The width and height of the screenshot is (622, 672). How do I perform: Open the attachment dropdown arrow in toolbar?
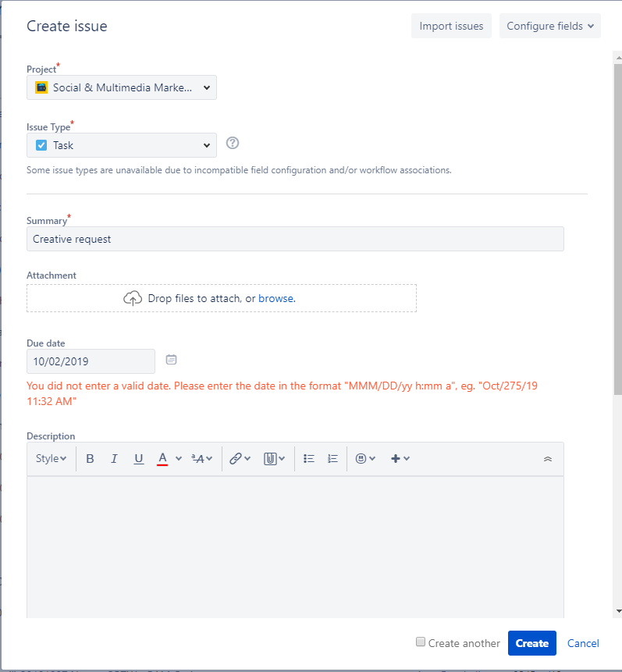(282, 459)
